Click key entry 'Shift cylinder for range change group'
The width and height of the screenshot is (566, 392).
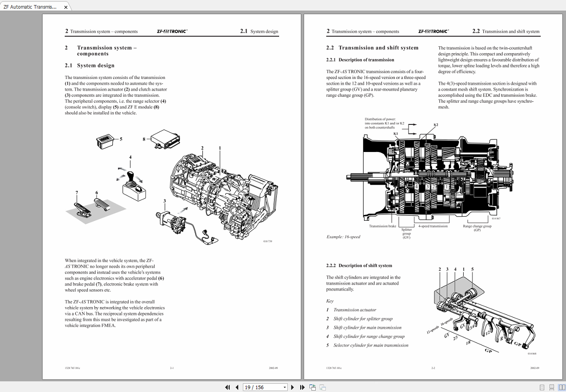pyautogui.click(x=369, y=336)
